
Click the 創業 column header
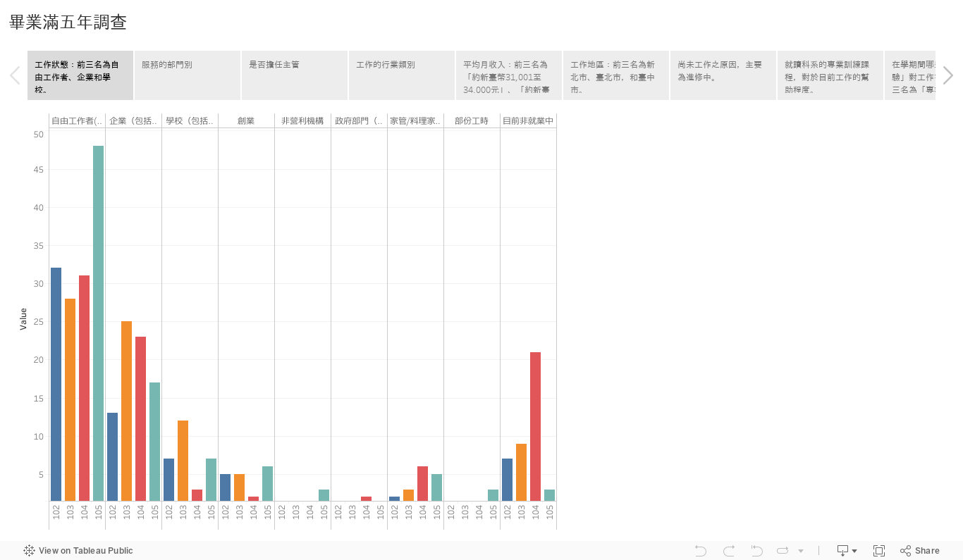pyautogui.click(x=246, y=121)
